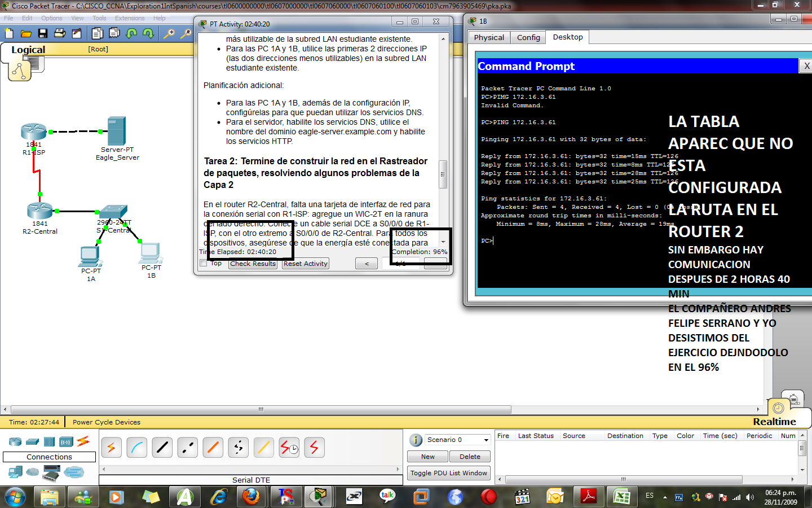Open the View menu

[77, 18]
